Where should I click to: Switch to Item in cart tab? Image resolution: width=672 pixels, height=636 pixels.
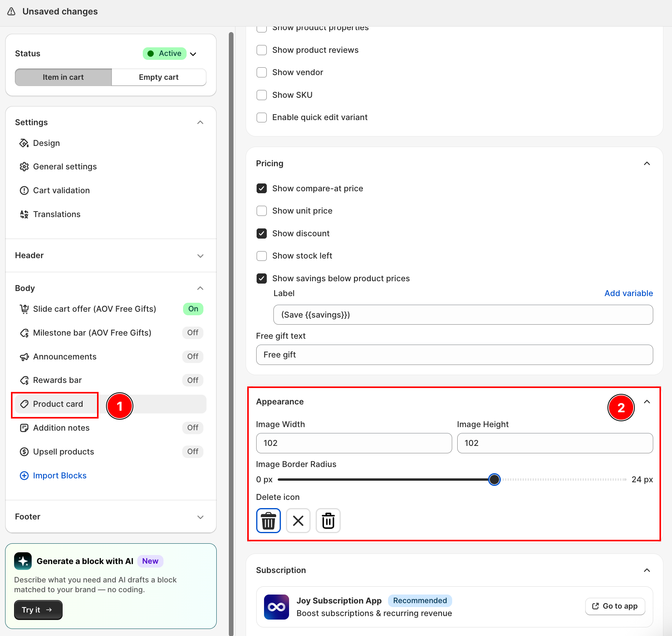(x=63, y=77)
